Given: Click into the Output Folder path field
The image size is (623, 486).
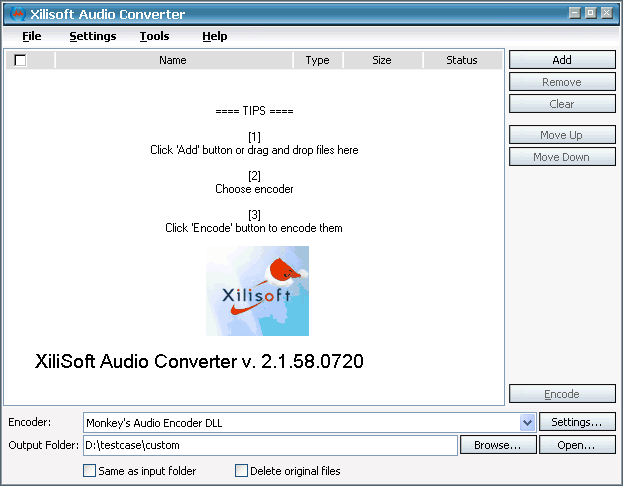Looking at the screenshot, I should point(270,445).
